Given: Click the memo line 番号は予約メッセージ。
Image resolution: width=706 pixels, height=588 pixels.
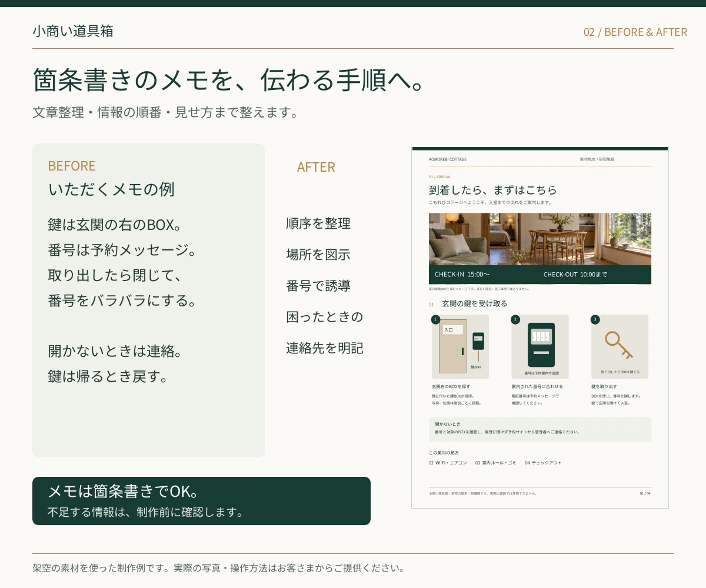Looking at the screenshot, I should coord(122,250).
